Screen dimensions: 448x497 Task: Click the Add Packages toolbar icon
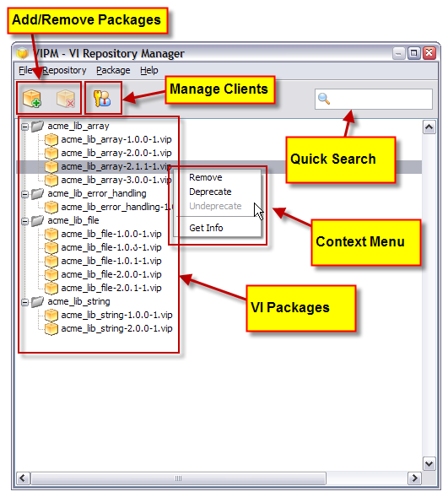[x=32, y=98]
